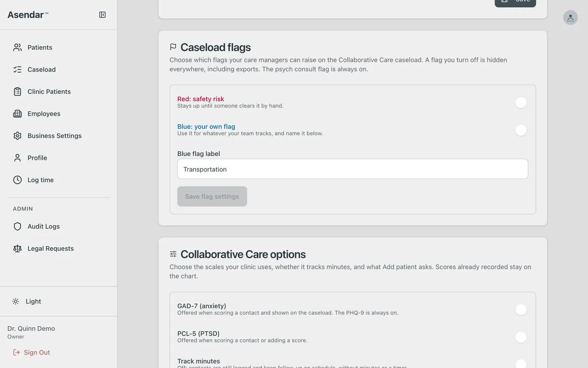Screen dimensions: 588x368
Task: Open Legal Requests under Admin
Action: (x=58, y=248)
